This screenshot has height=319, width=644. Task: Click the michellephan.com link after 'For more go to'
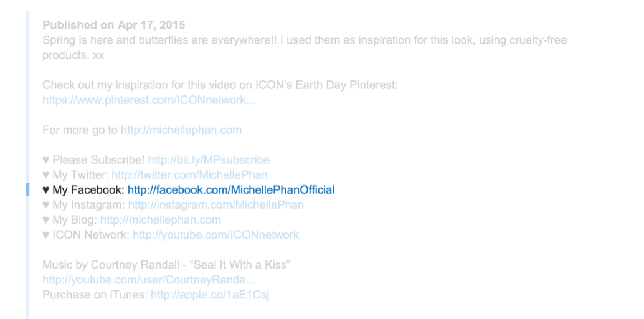[181, 130]
